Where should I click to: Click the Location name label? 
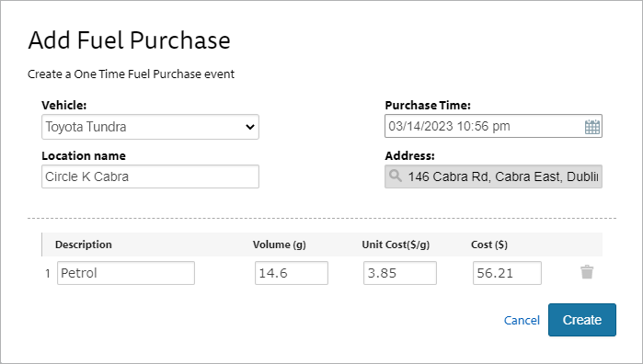(84, 155)
